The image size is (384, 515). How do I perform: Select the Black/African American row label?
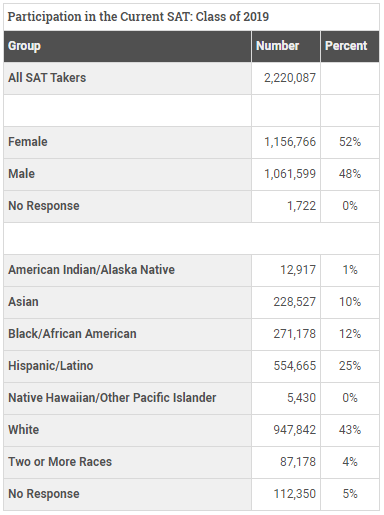click(x=72, y=334)
